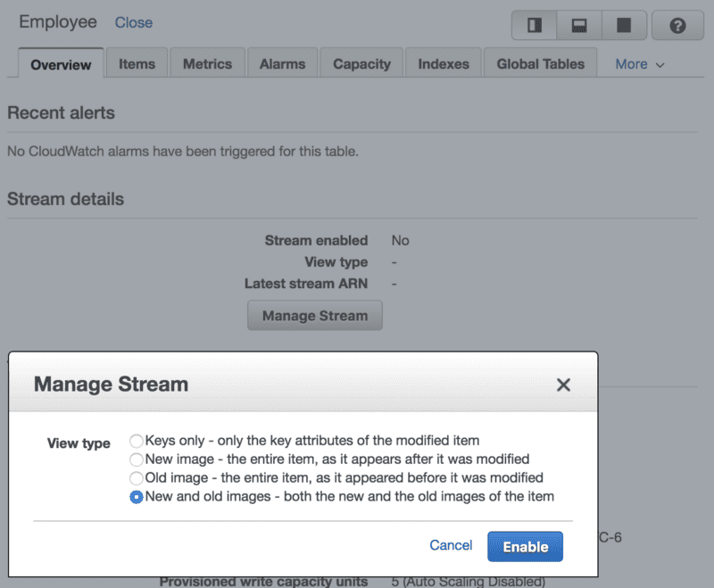Screen dimensions: 714x588
Task: Open help via question mark icon
Action: (x=677, y=26)
